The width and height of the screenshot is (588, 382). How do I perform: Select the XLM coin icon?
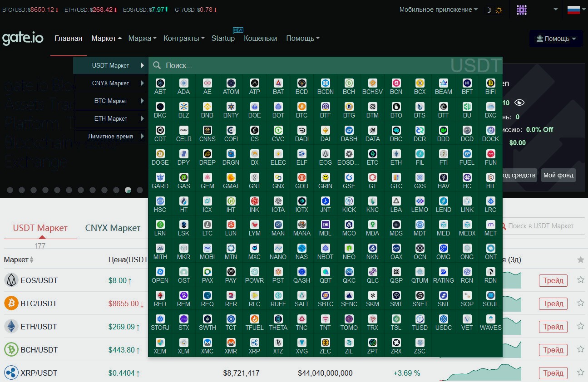click(183, 343)
